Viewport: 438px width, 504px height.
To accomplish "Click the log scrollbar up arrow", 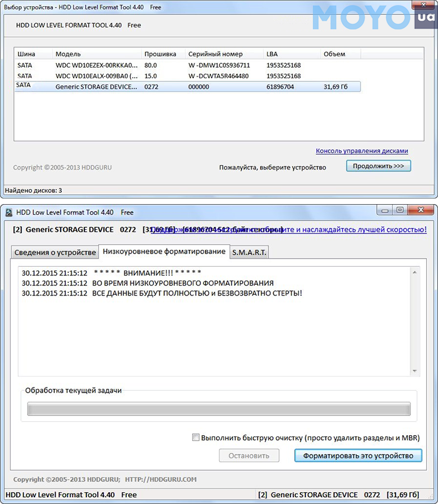I will click(415, 272).
